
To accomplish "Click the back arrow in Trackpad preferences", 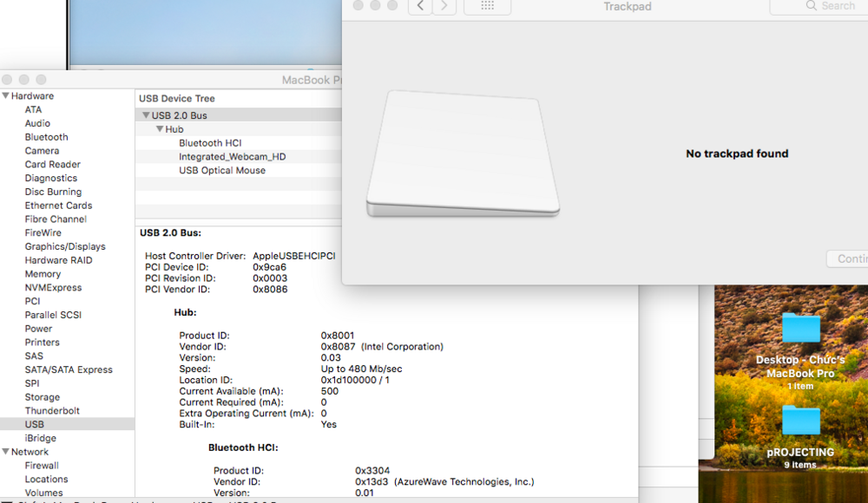I will (x=421, y=6).
